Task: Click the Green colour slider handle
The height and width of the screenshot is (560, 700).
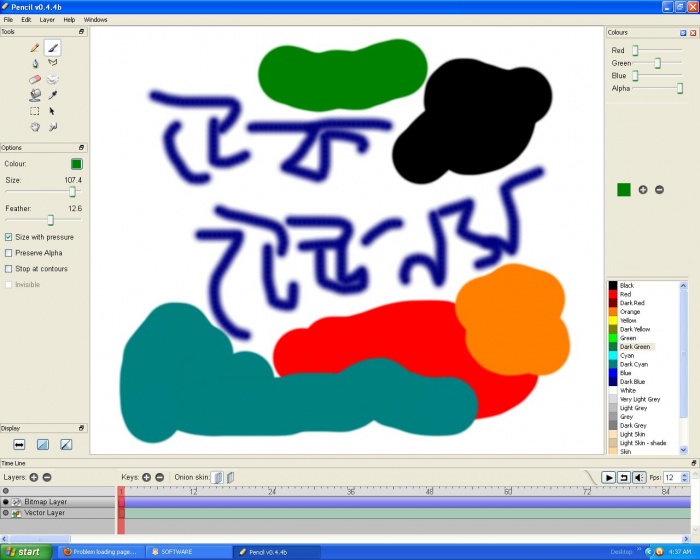Action: (658, 63)
